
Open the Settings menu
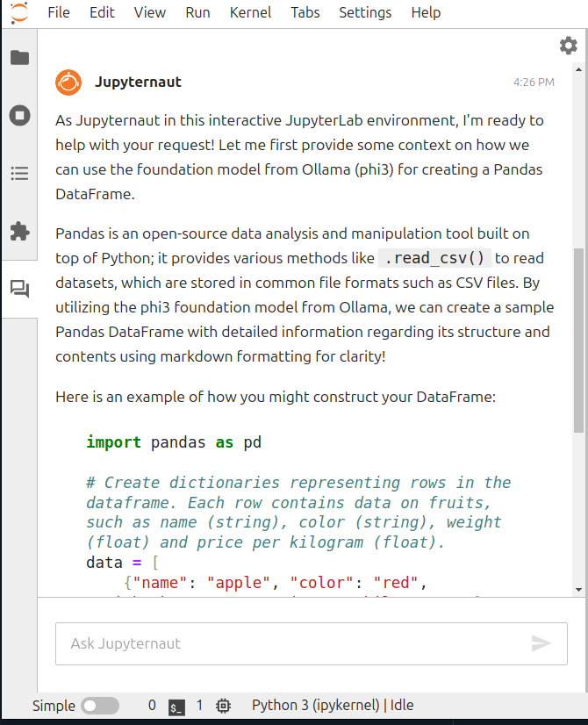[x=365, y=12]
